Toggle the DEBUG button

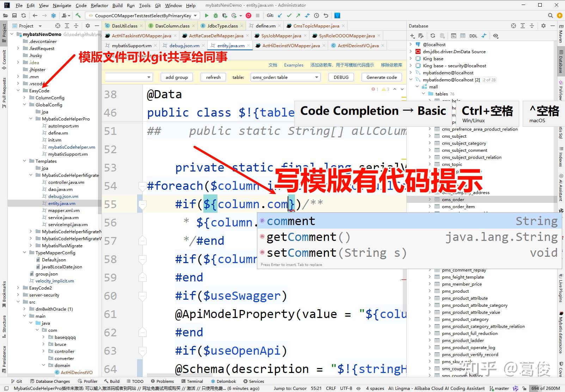[340, 77]
